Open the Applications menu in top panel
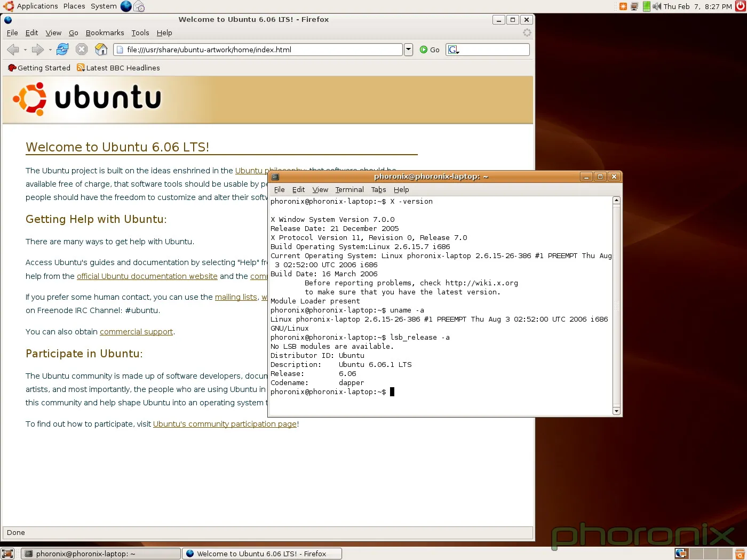747x560 pixels. [x=37, y=6]
